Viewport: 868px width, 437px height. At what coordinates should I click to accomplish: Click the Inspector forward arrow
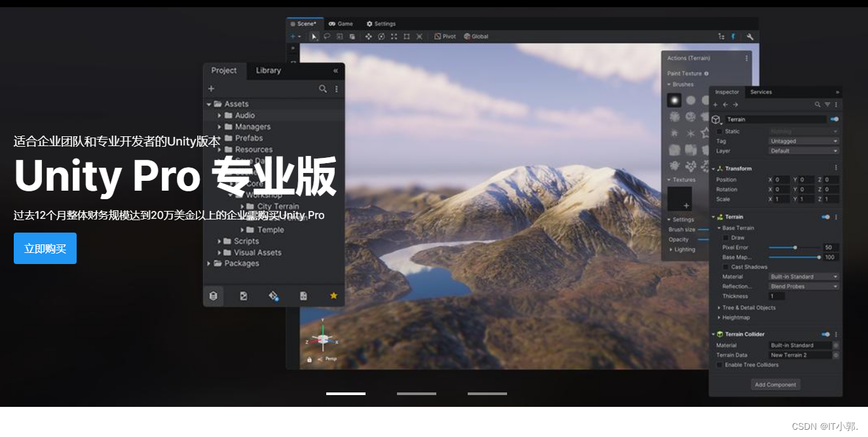click(735, 105)
